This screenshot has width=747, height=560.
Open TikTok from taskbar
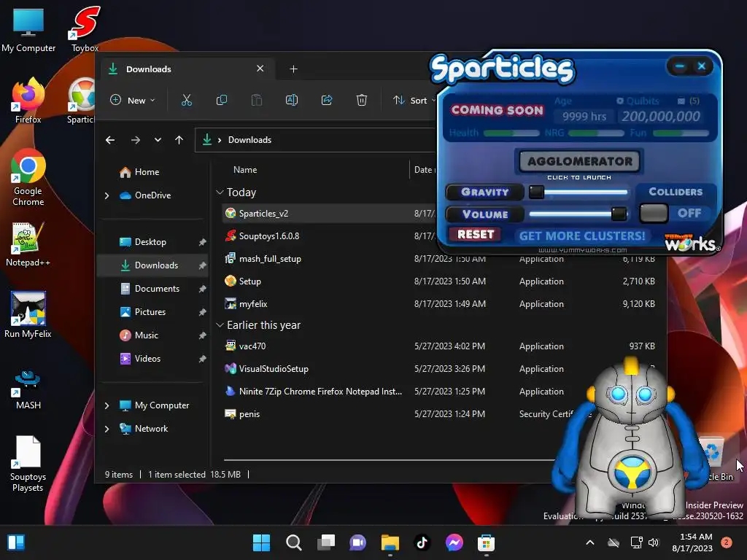[422, 542]
